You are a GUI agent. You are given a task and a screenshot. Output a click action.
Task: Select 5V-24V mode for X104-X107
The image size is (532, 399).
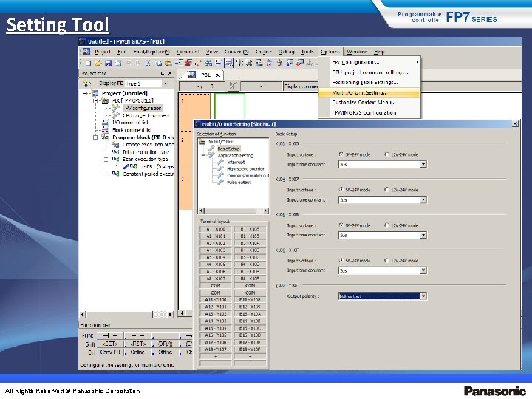coord(341,190)
